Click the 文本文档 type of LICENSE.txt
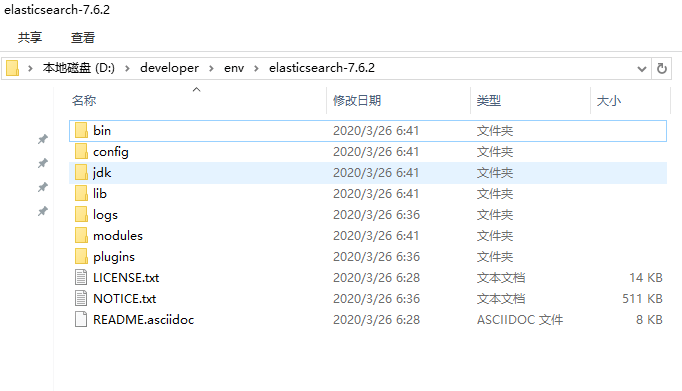The image size is (682, 391). click(x=501, y=277)
